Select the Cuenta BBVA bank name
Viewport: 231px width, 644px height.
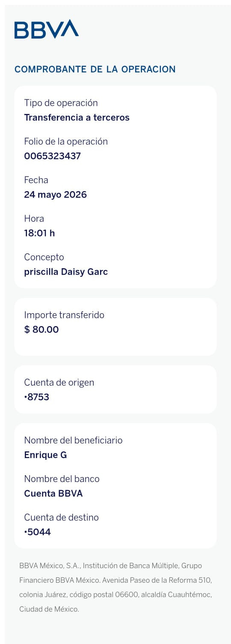[53, 493]
